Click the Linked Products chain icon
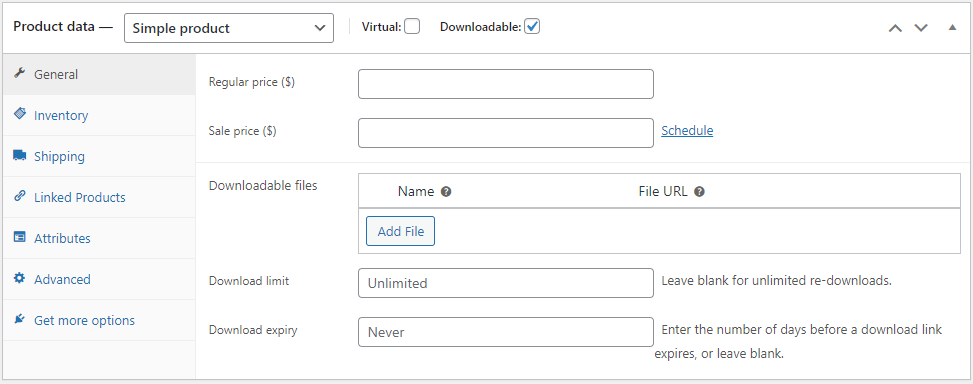 point(19,196)
